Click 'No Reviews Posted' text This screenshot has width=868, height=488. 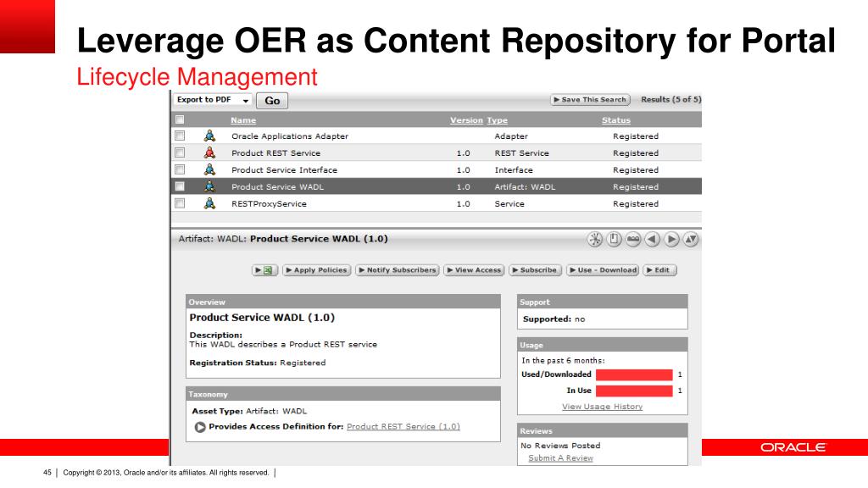click(x=560, y=446)
